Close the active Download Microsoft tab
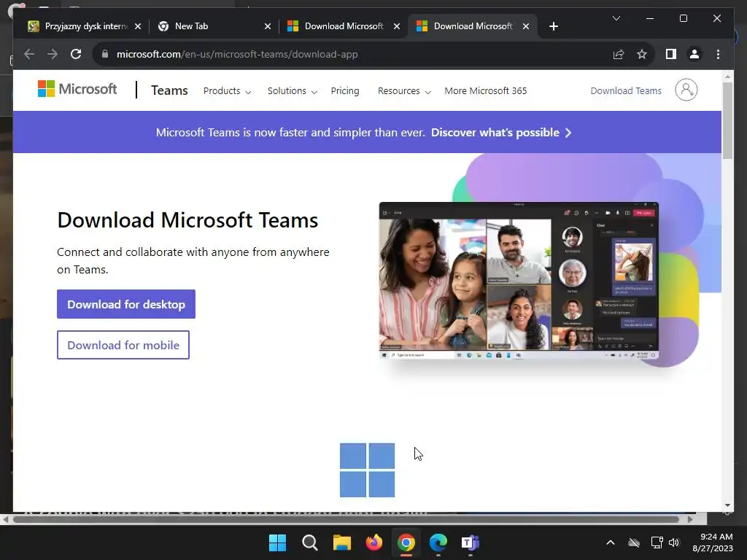The image size is (747, 560). pos(525,26)
